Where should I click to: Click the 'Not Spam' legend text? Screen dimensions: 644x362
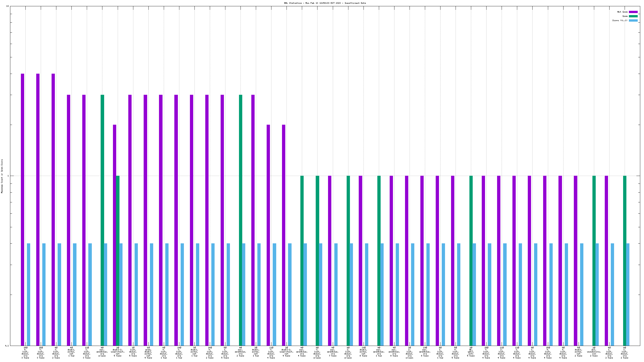click(x=622, y=12)
